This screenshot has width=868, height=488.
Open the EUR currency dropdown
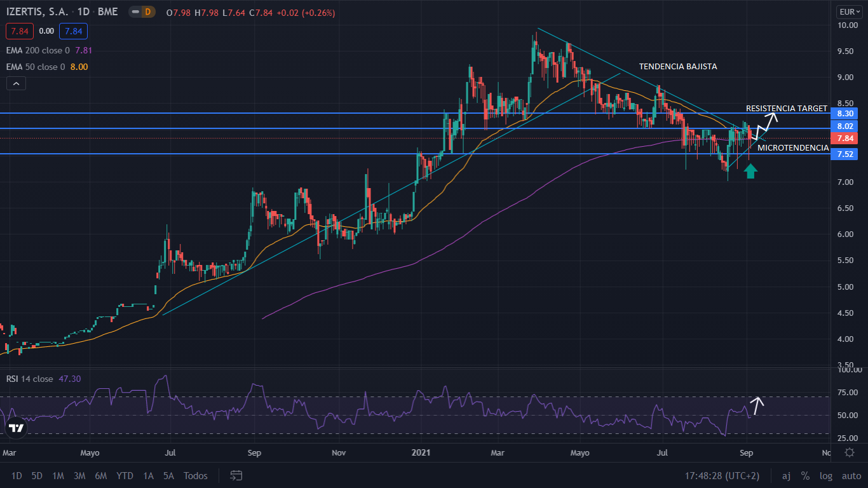pos(849,11)
